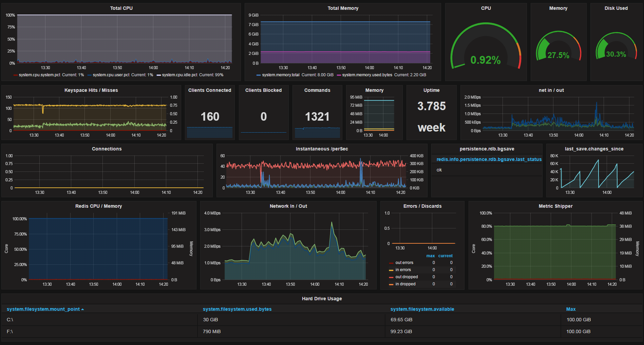
Task: Click the 30.3% Disk Used gauge value
Action: click(x=616, y=54)
